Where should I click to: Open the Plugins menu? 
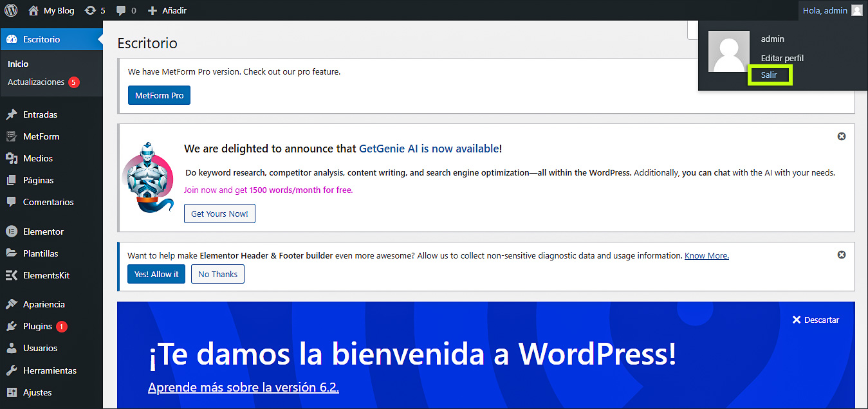37,326
